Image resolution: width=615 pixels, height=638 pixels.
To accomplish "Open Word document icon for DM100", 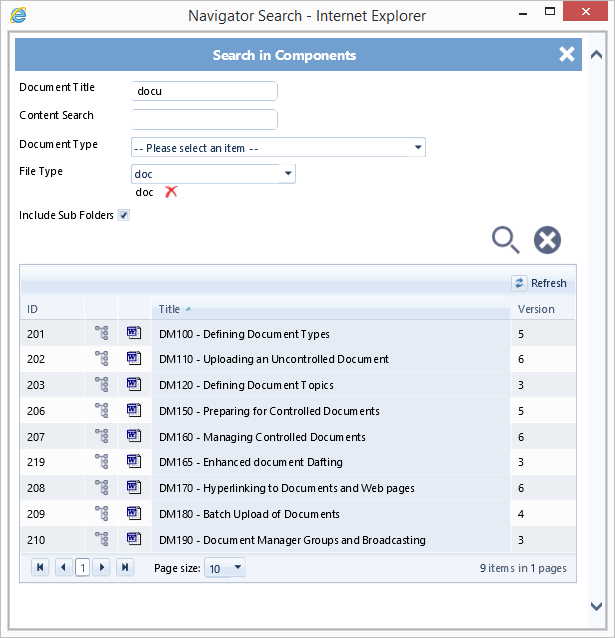I will click(134, 333).
